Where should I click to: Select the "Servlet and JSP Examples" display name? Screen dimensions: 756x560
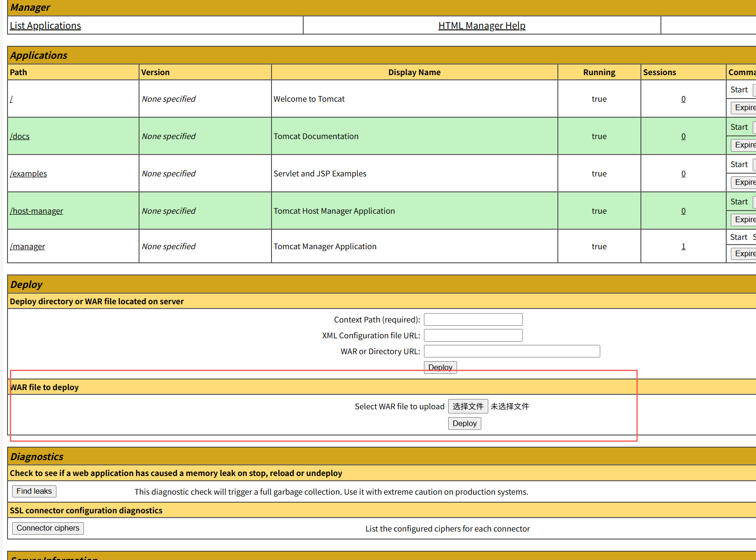coord(320,174)
